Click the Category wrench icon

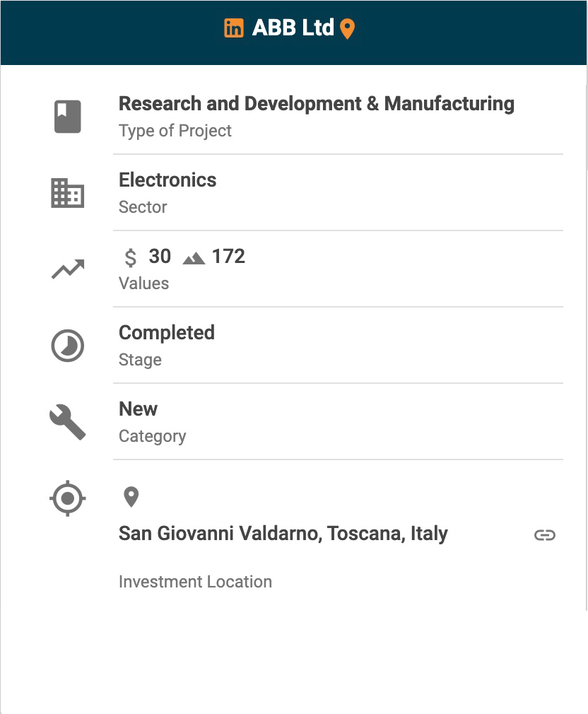[x=68, y=423]
